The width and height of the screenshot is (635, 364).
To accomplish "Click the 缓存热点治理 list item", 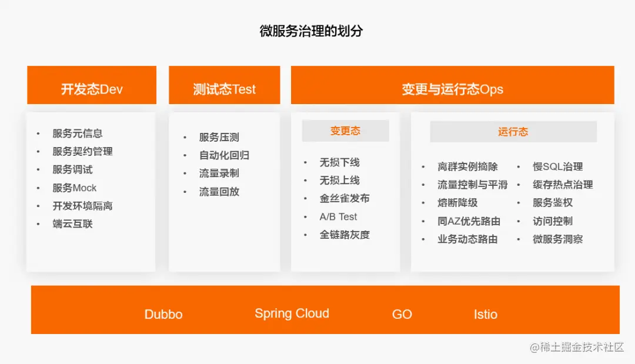I will pyautogui.click(x=563, y=185).
